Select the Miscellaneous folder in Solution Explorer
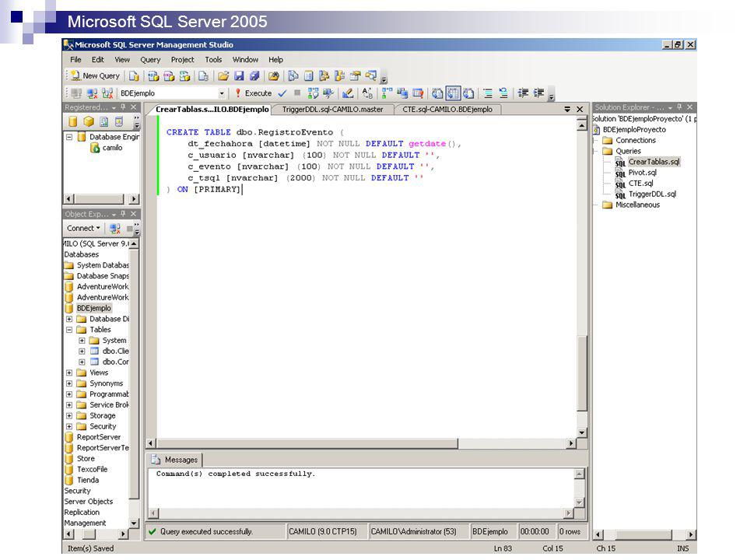This screenshot has height=560, width=747. (x=637, y=205)
